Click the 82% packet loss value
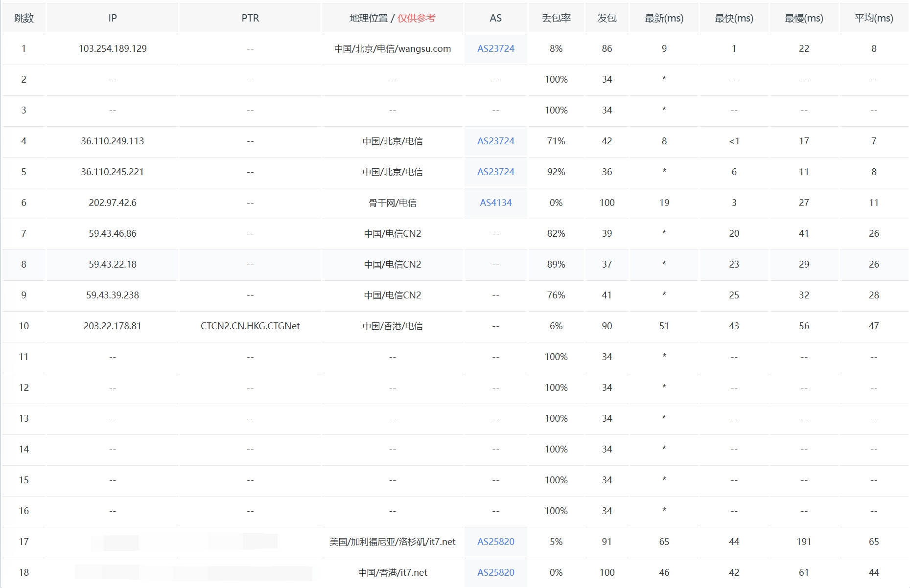The image size is (910, 588). point(556,233)
